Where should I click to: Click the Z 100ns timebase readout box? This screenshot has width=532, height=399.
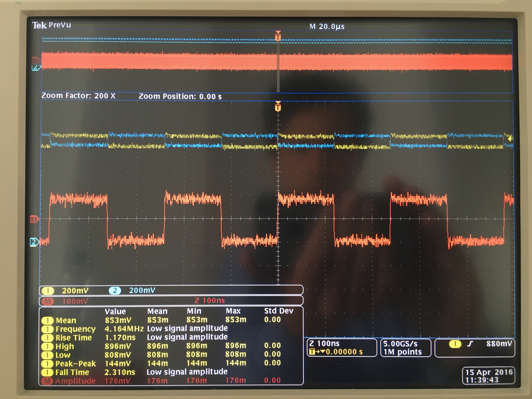(x=342, y=348)
